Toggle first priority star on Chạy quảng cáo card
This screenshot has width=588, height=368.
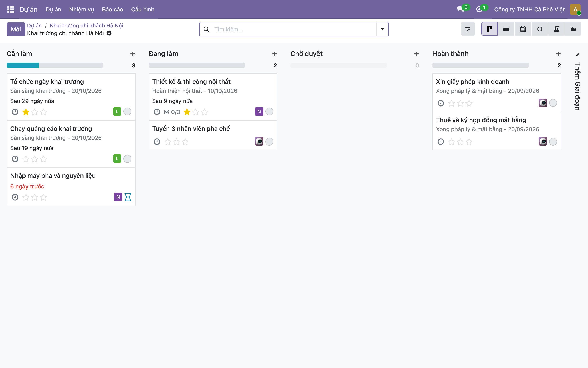tap(26, 159)
